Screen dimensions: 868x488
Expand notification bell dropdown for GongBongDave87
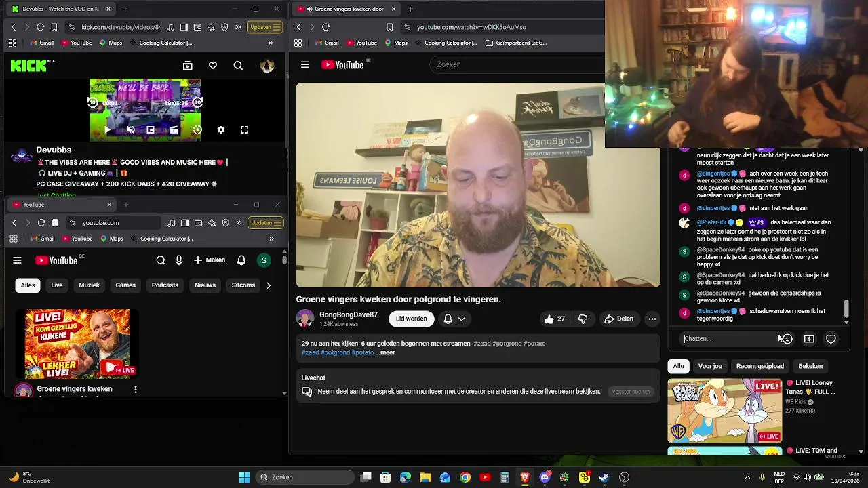[x=454, y=319]
